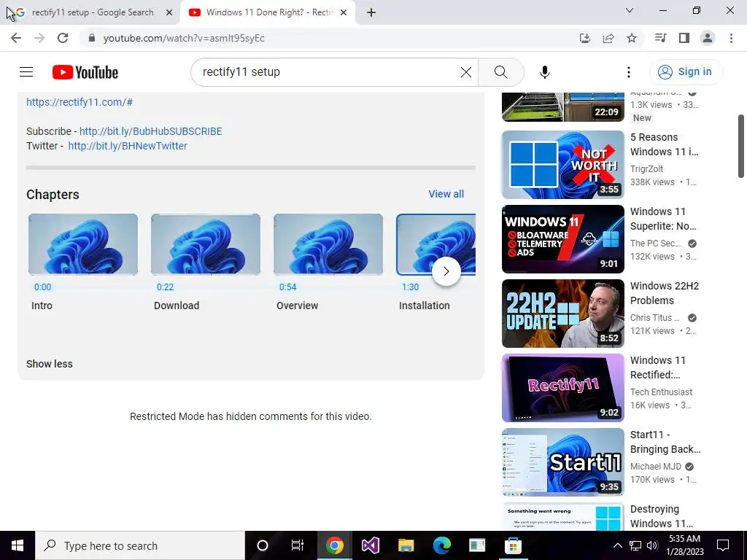Click the taskbar search box
Image resolution: width=747 pixels, height=560 pixels.
pos(140,545)
